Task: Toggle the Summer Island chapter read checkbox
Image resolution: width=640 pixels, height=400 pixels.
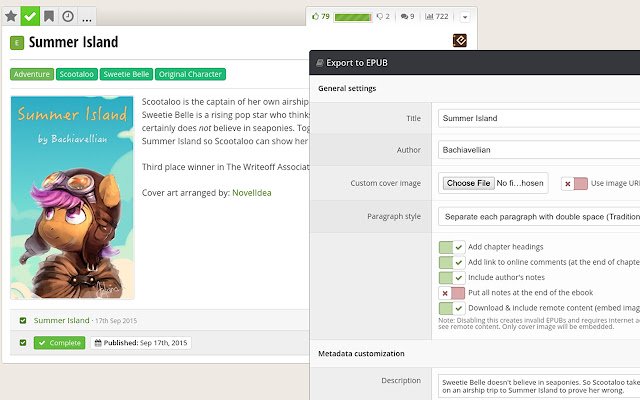Action: pos(23,320)
